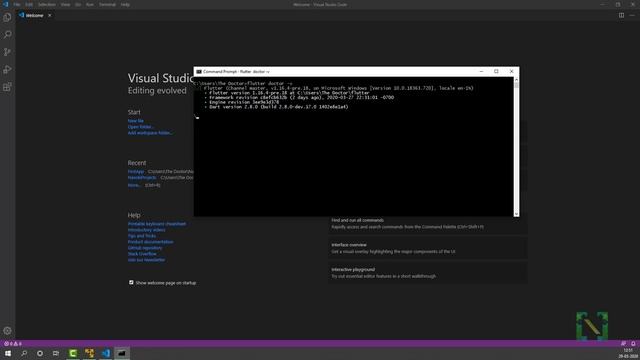
Task: Open Printable keyboard cheatsheet link
Action: pos(157,224)
